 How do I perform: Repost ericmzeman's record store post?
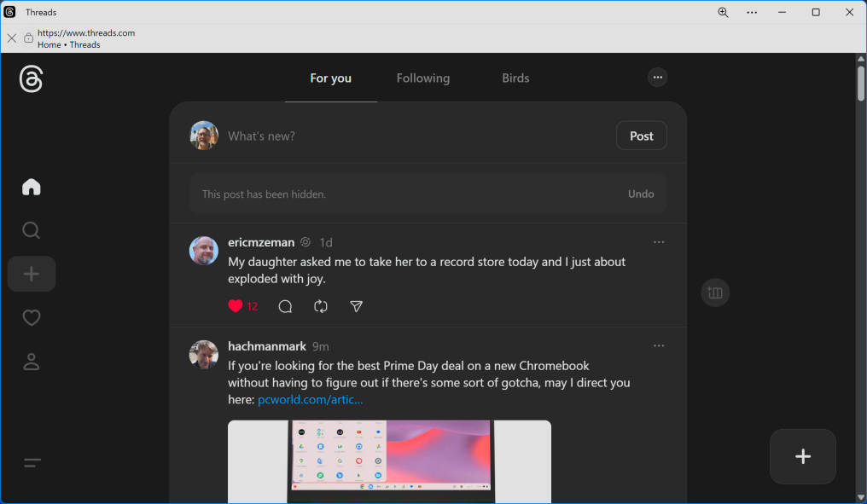[321, 306]
